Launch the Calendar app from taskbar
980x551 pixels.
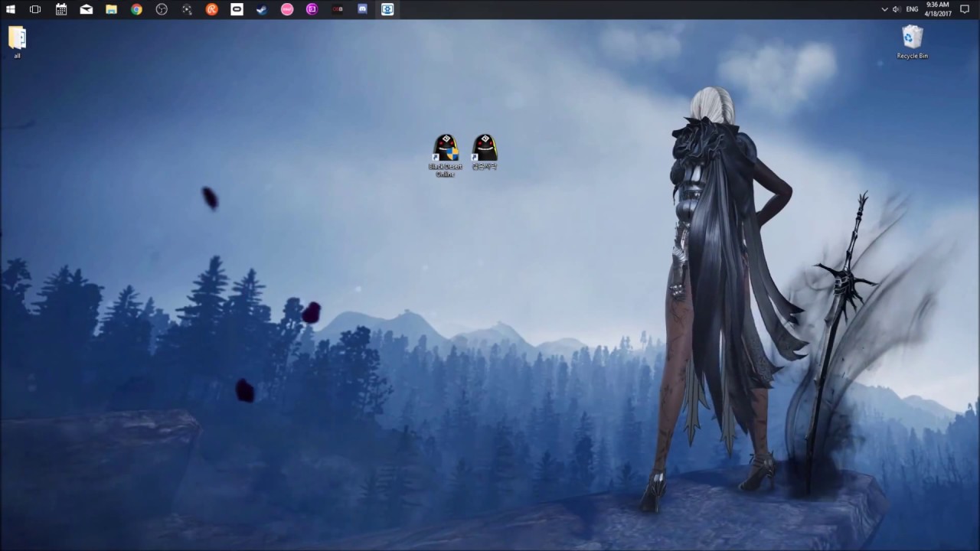point(61,9)
